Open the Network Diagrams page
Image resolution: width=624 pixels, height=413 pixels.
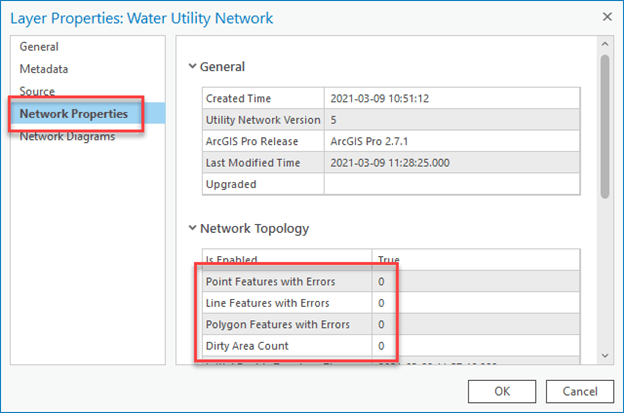tap(67, 137)
